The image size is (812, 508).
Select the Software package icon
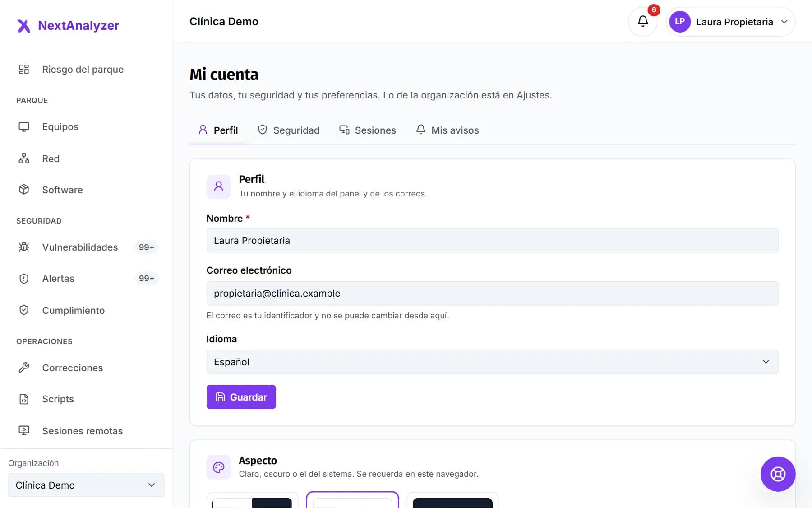24,190
